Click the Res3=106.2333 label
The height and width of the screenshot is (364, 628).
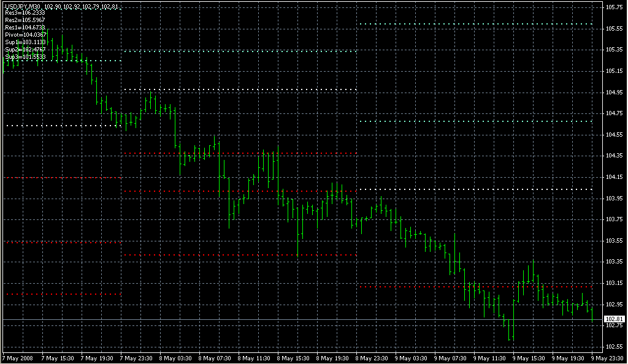pyautogui.click(x=25, y=13)
